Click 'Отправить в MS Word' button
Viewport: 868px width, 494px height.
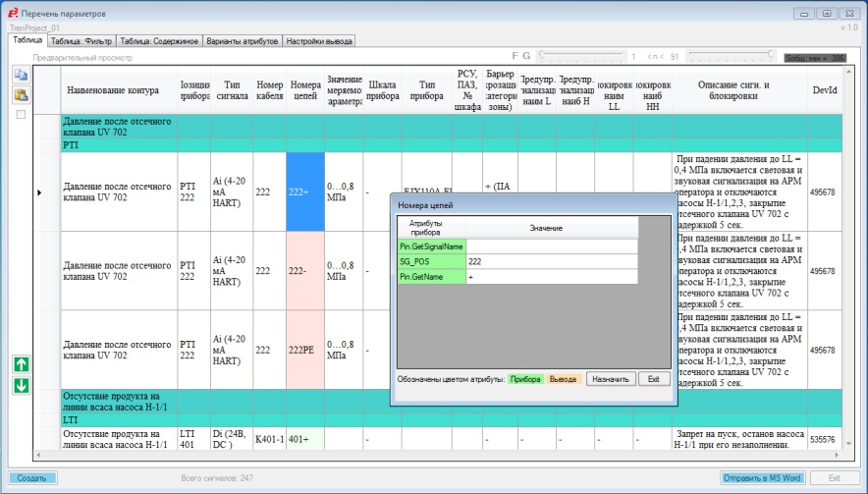pyautogui.click(x=762, y=477)
